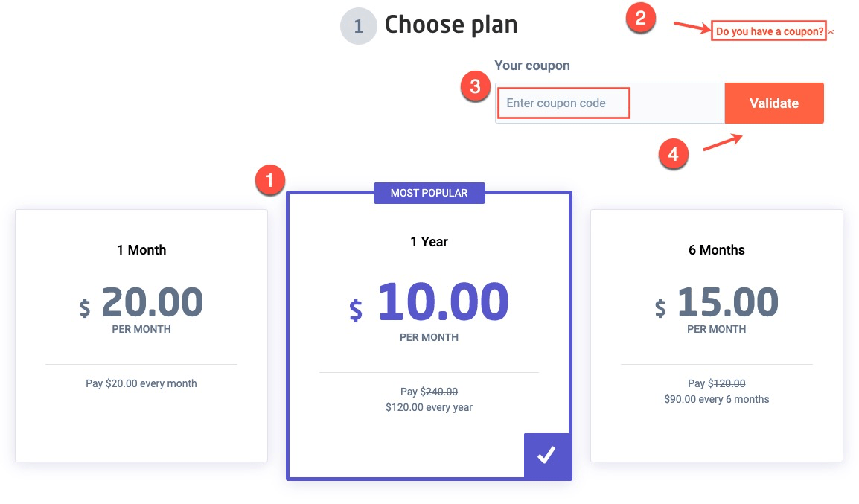This screenshot has height=504, width=859.
Task: Click the '$120.00 every year' text
Action: (x=429, y=407)
